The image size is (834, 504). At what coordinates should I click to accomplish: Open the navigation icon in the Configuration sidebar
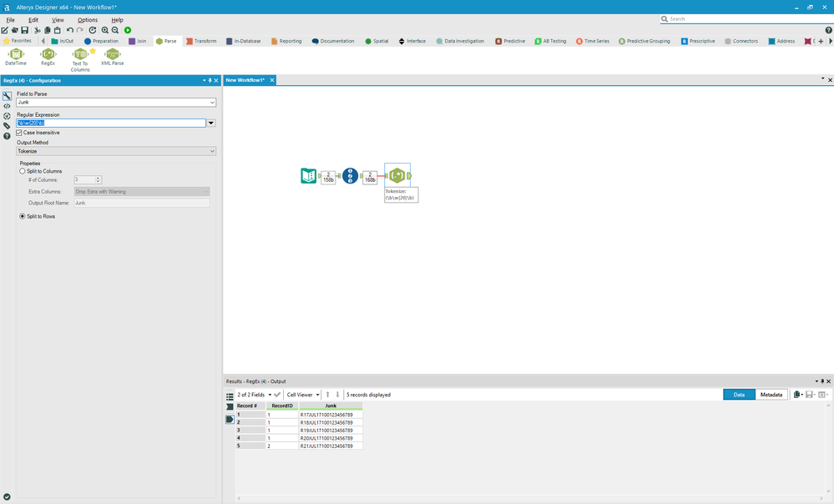pyautogui.click(x=7, y=116)
